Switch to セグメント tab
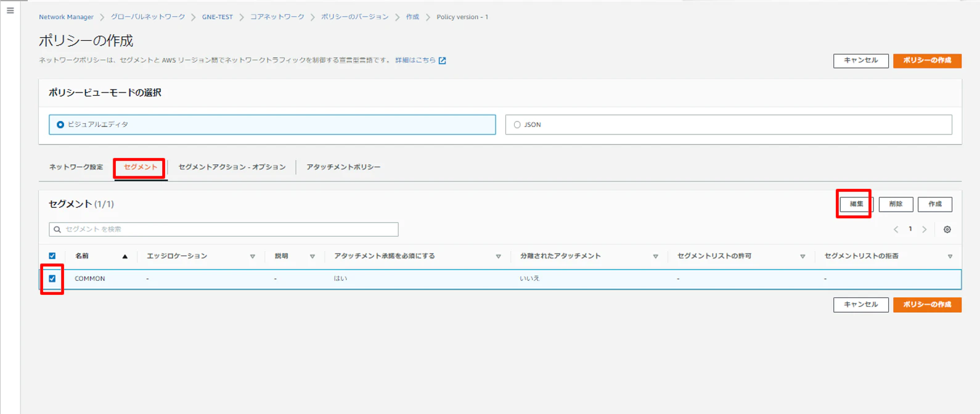The height and width of the screenshot is (414, 980). click(141, 167)
